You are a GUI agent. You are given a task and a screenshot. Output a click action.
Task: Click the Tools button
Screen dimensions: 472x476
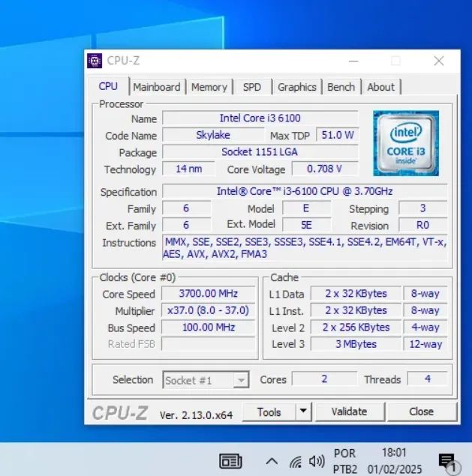[x=269, y=412]
